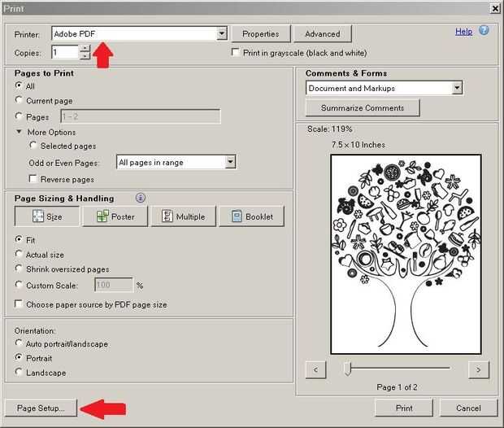Select the Multiple pages per sheet option
The width and height of the screenshot is (504, 428).
click(184, 216)
